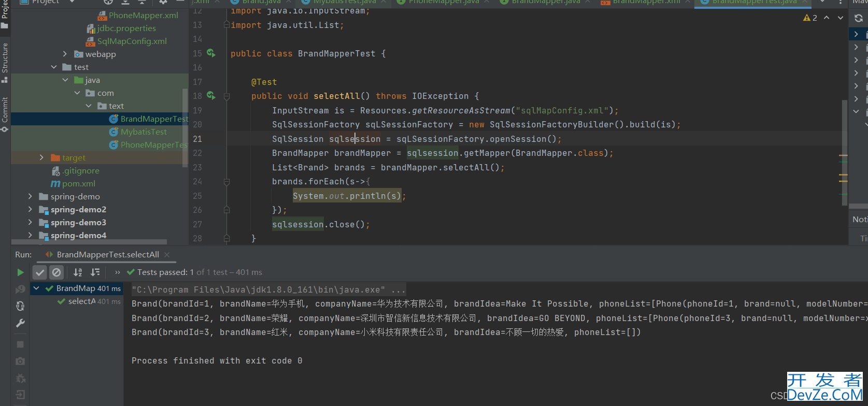
Task: Expand the first Maven project node
Action: click(856, 34)
